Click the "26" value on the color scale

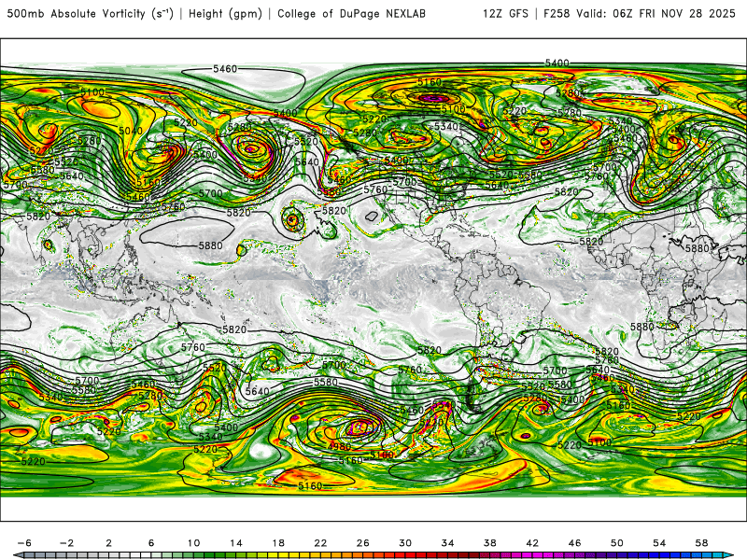click(x=363, y=543)
